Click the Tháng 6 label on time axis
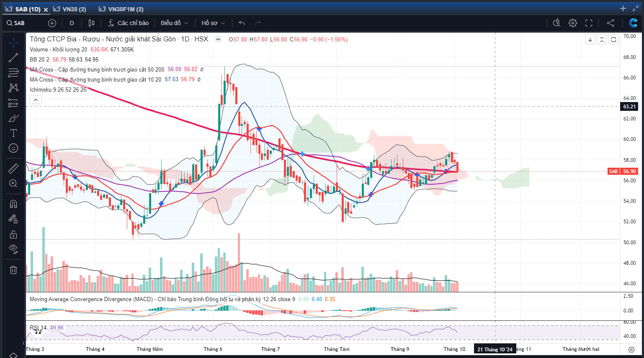644x358 pixels. click(x=213, y=349)
